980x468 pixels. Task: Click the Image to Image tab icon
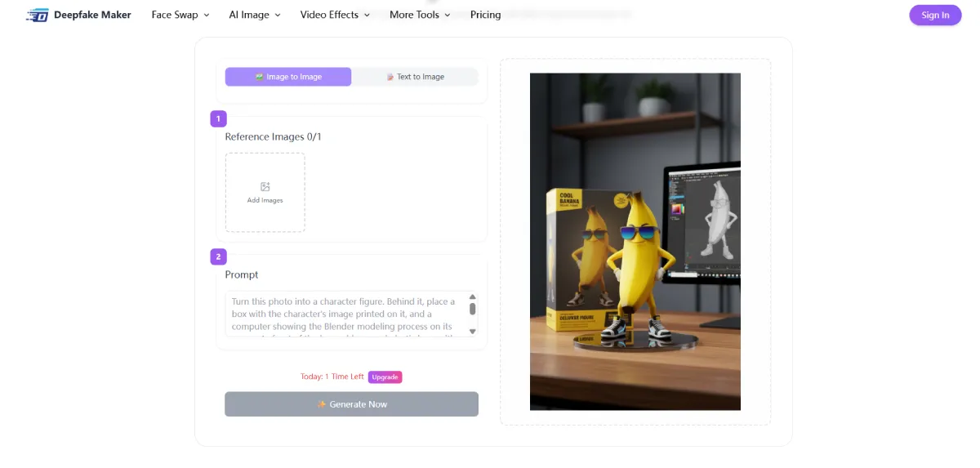coord(259,77)
